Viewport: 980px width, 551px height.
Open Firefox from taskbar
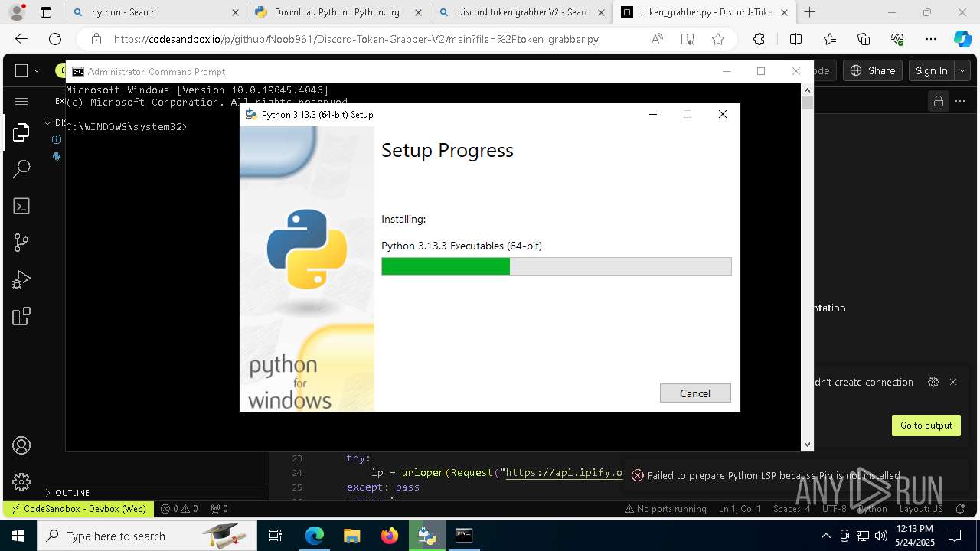pyautogui.click(x=390, y=536)
